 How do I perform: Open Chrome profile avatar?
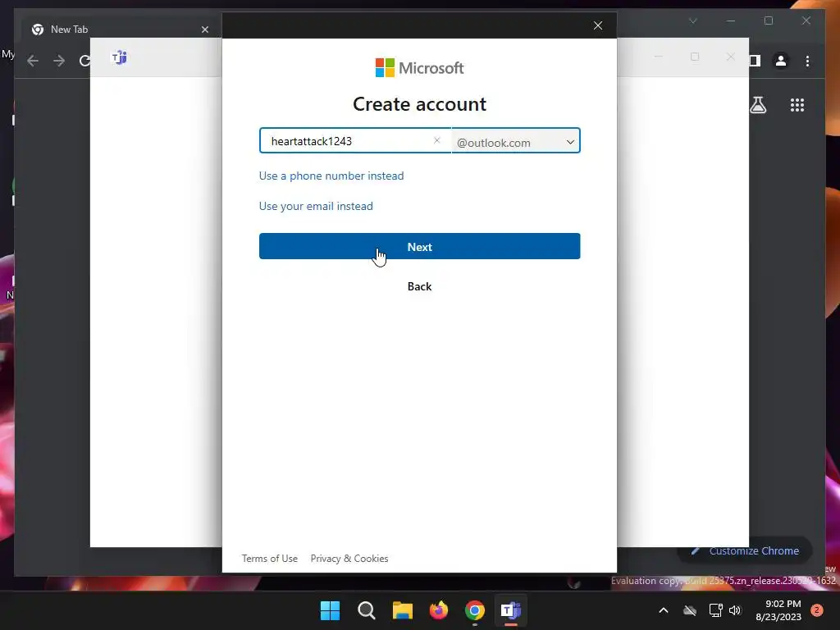[781, 61]
